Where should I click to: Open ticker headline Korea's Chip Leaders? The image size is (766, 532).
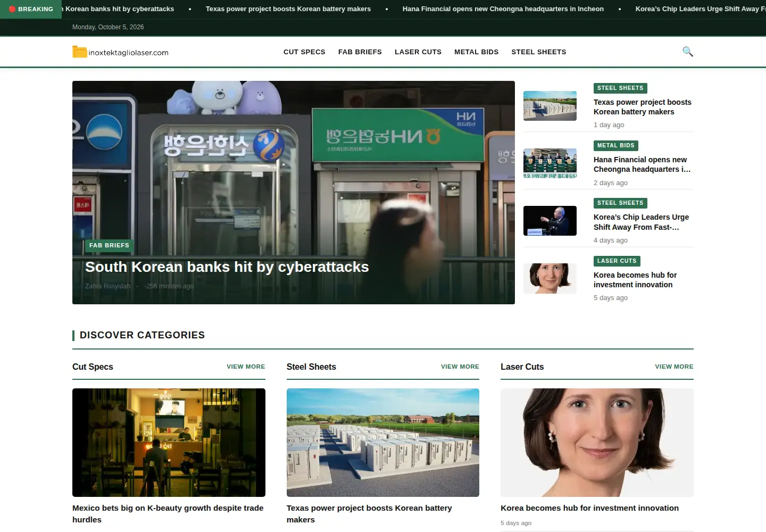coord(701,9)
